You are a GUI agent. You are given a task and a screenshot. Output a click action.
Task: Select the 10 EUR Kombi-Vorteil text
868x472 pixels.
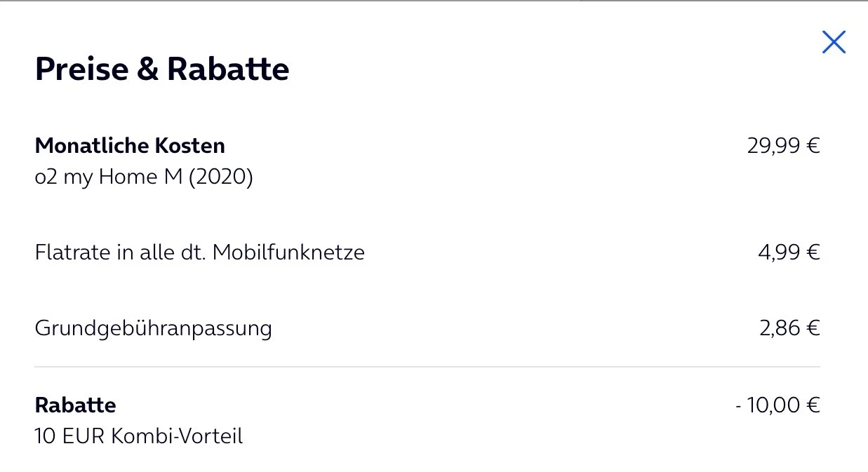pos(138,436)
